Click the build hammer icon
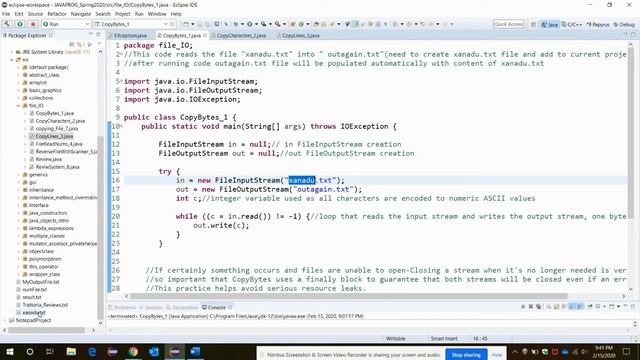 click(7, 24)
